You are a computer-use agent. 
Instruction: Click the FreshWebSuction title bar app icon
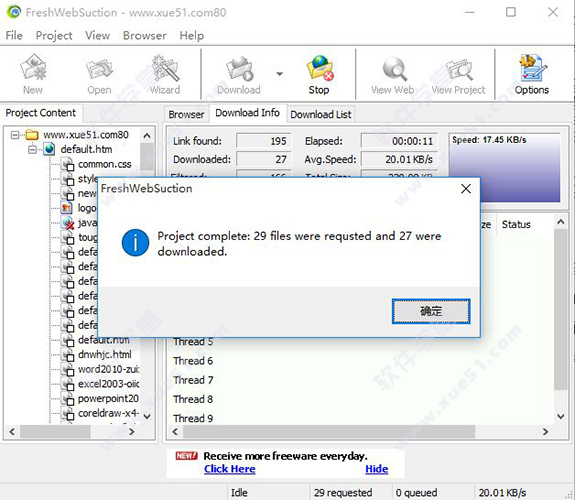(14, 12)
